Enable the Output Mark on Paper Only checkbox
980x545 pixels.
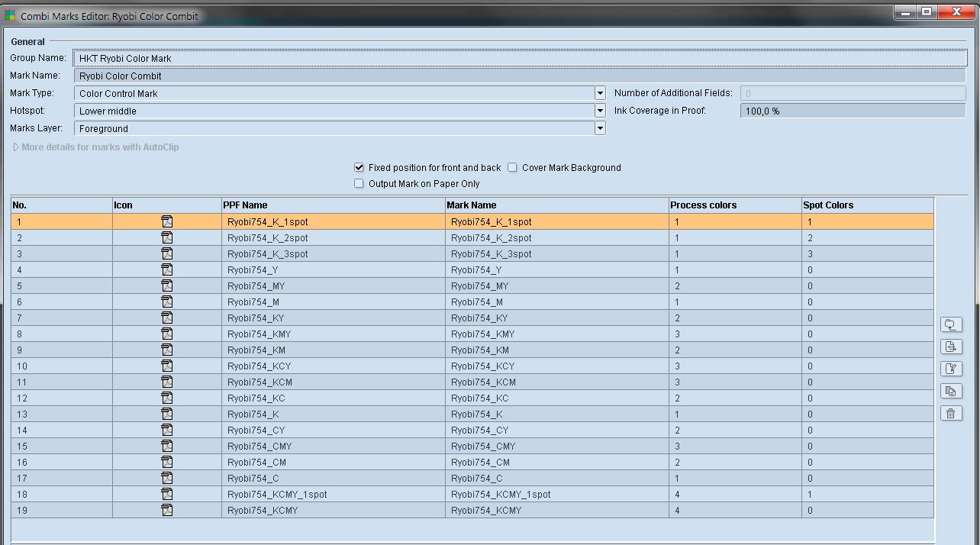(x=359, y=183)
